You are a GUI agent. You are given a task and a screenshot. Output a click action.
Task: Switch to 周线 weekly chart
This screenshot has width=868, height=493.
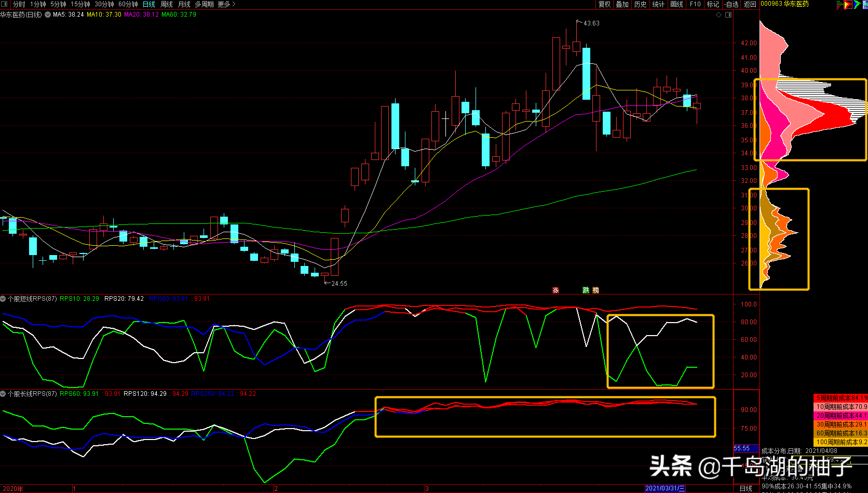(167, 4)
